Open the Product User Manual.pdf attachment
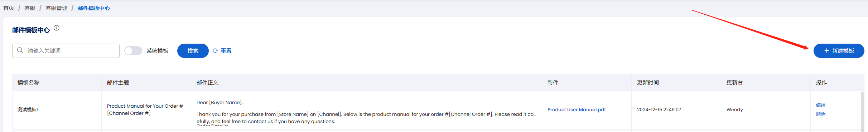This screenshot has height=132, width=868. tap(577, 109)
